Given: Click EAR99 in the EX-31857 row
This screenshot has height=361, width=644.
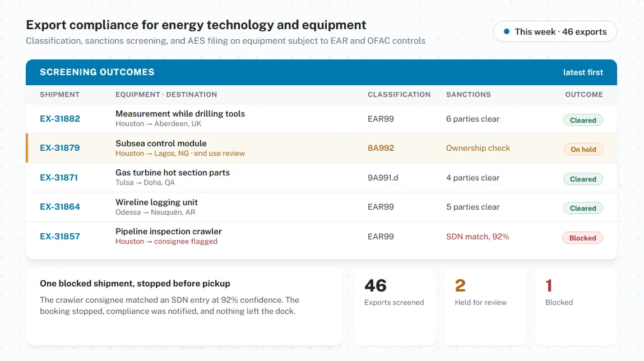Looking at the screenshot, I should pos(381,236).
